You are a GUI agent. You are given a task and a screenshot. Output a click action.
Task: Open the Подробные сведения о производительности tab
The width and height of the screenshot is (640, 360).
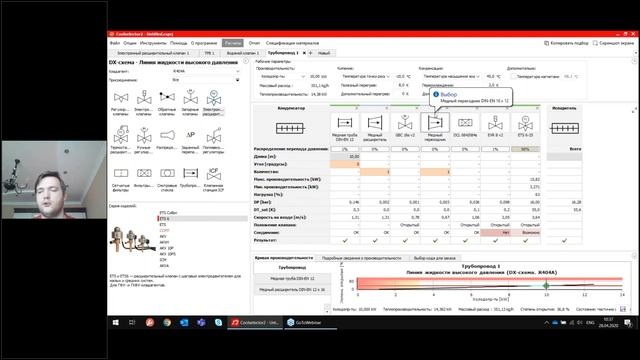(362, 258)
